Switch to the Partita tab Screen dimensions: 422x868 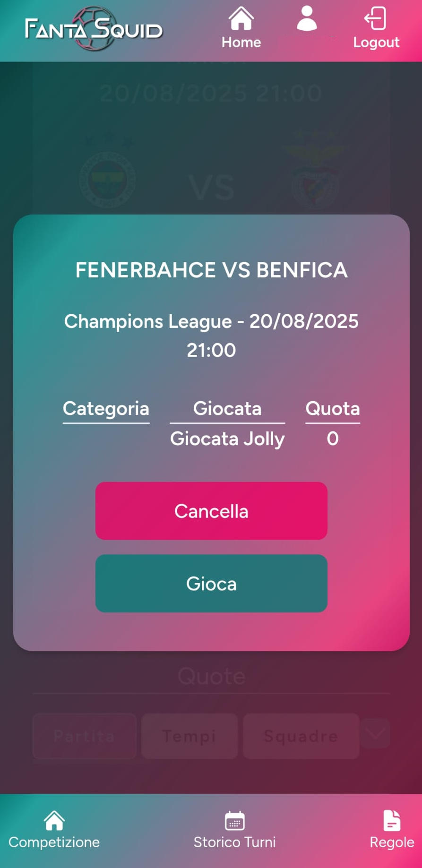(x=84, y=736)
